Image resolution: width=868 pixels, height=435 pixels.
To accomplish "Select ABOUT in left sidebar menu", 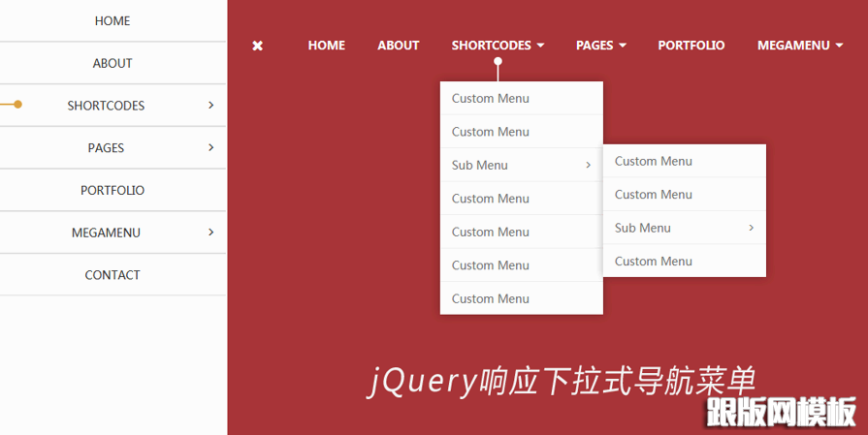I will tap(113, 63).
